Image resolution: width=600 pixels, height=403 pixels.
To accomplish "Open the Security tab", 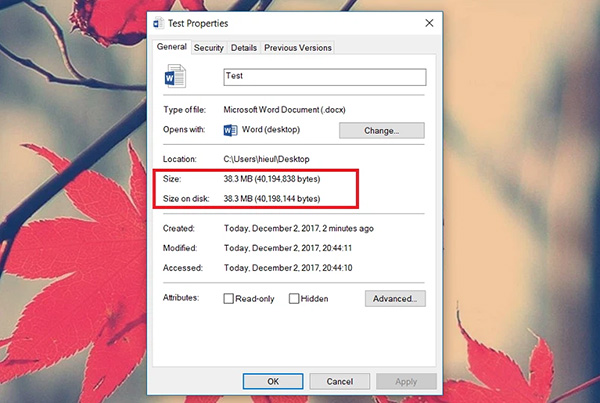I will (209, 48).
